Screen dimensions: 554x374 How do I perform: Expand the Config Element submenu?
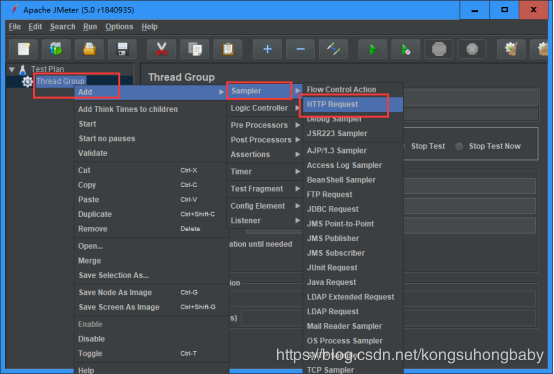(x=265, y=206)
